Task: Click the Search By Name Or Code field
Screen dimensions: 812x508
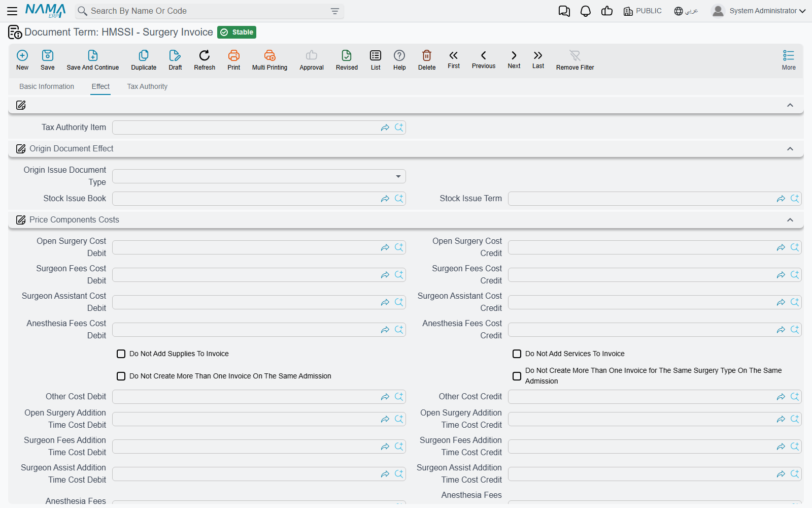Action: 208,11
